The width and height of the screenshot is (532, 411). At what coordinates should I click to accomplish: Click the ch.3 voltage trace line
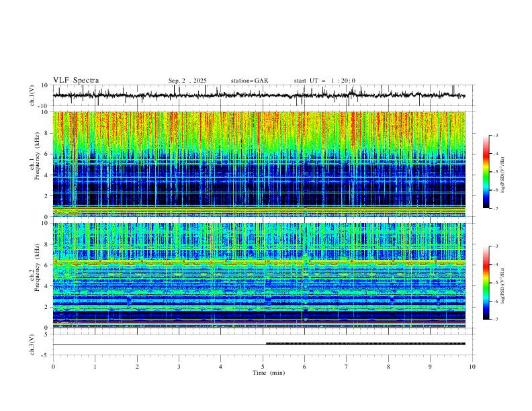(x=259, y=345)
